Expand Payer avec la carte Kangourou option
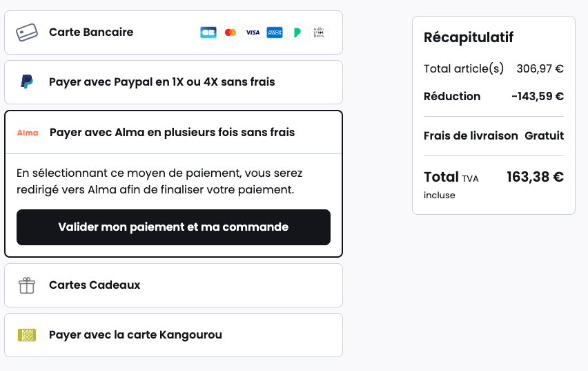Image resolution: width=588 pixels, height=371 pixels. (x=174, y=335)
